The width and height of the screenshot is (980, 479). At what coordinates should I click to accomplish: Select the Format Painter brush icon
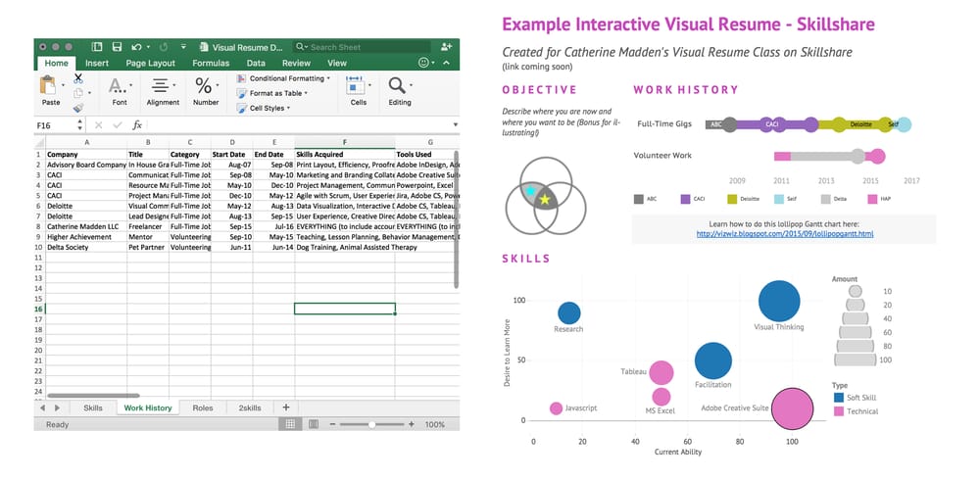coord(78,108)
